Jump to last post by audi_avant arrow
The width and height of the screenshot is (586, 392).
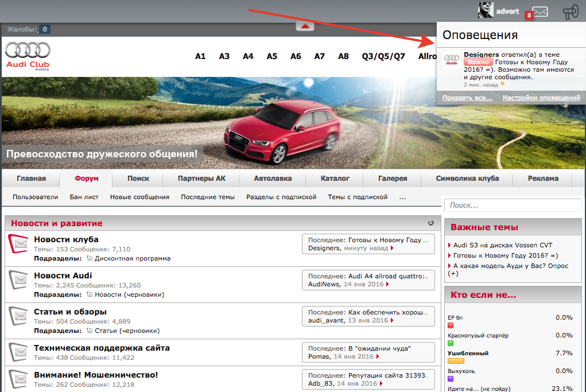point(392,321)
